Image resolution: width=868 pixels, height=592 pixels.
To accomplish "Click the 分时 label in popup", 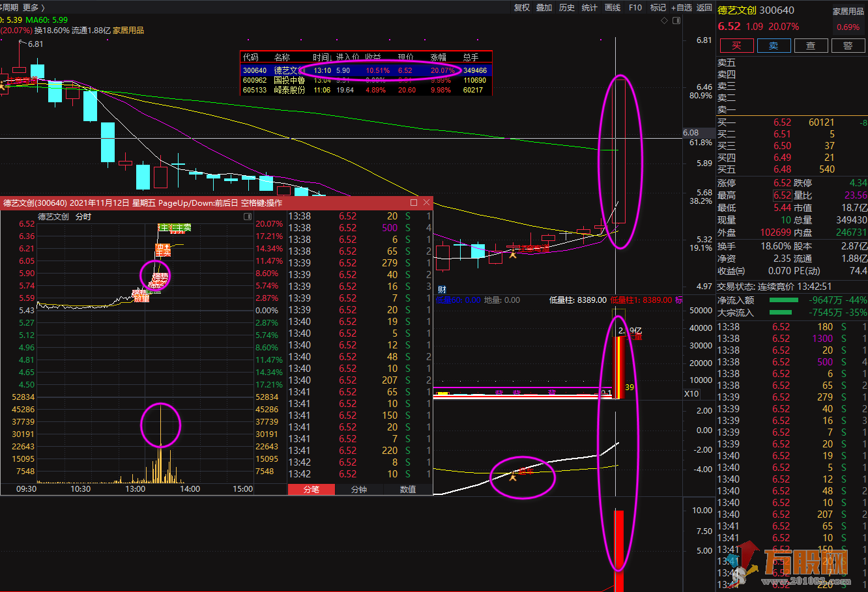I will click(x=83, y=217).
